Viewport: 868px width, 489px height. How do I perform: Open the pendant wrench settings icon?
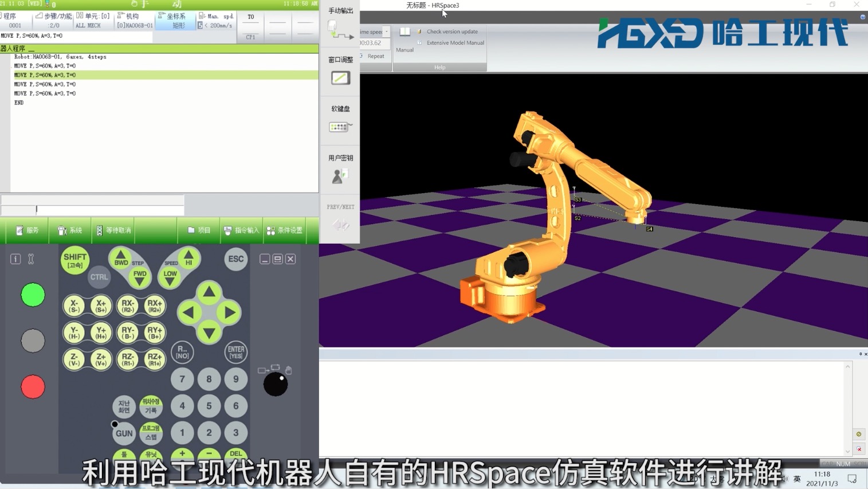point(31,259)
